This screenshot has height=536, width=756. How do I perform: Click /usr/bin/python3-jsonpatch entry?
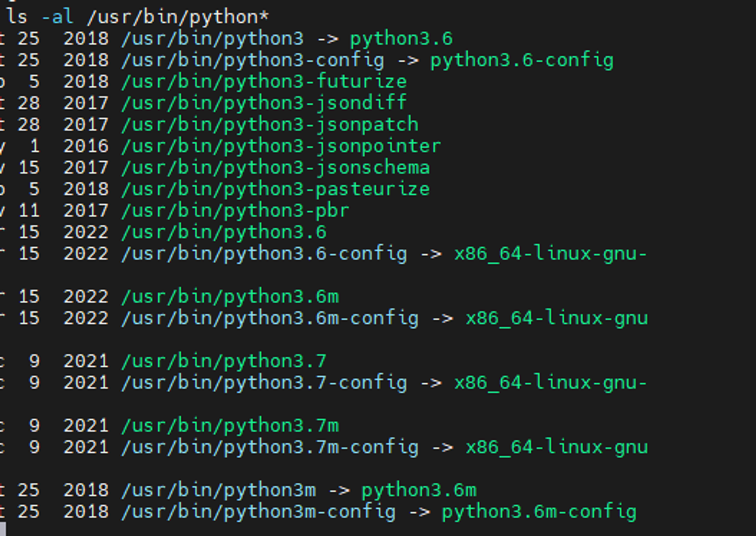click(x=270, y=125)
